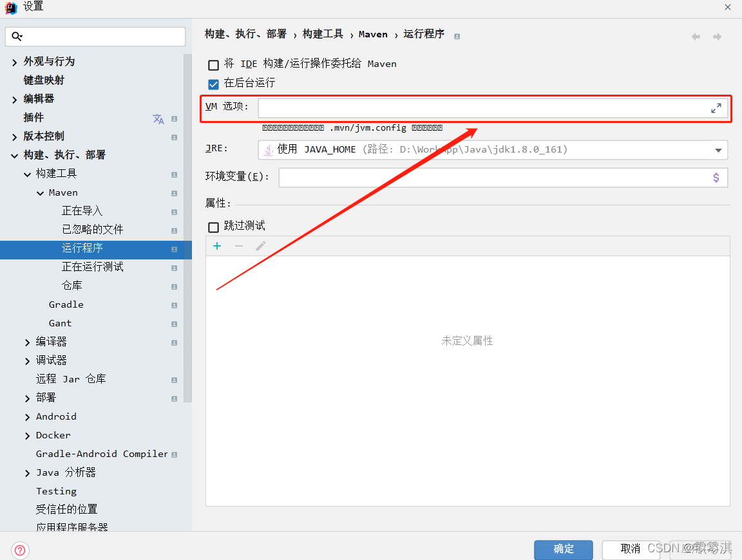Click the search magnifier icon

(x=17, y=37)
